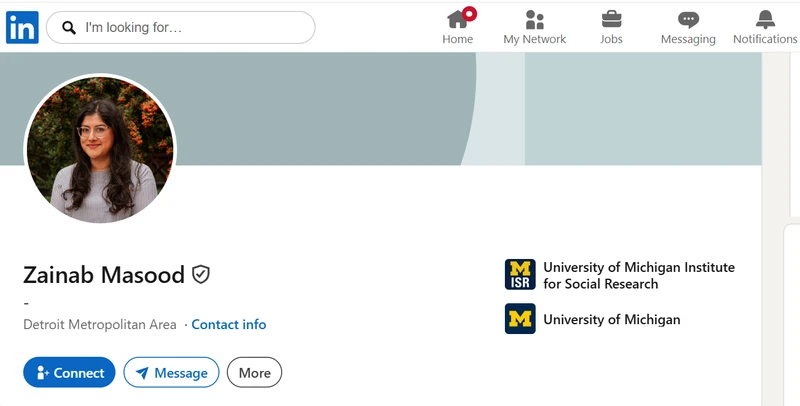Send a message via Message button
The height and width of the screenshot is (406, 800).
click(x=171, y=372)
